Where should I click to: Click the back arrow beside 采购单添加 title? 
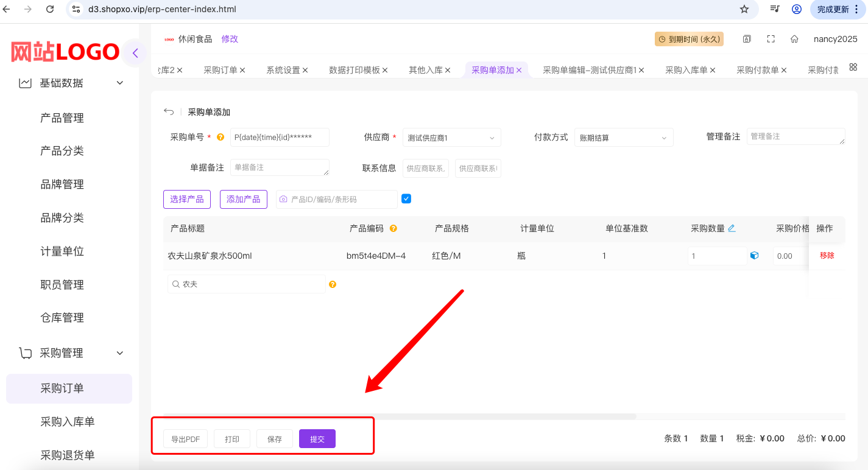click(169, 112)
